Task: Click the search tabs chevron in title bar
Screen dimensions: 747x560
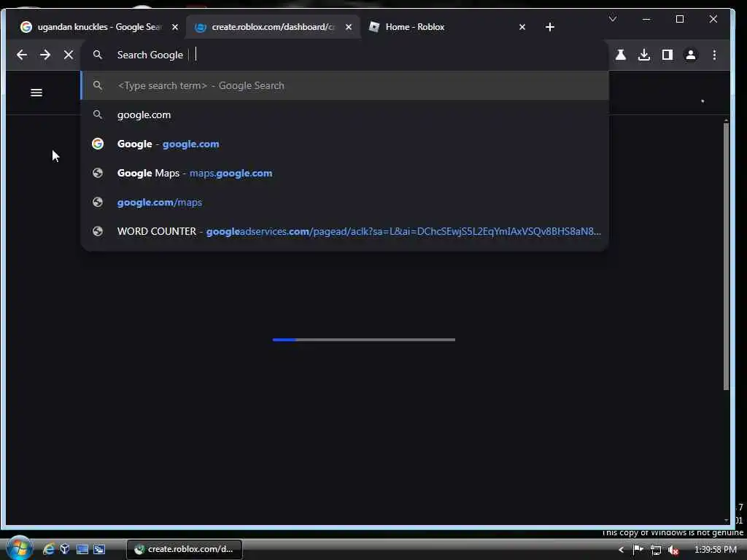Action: tap(613, 19)
